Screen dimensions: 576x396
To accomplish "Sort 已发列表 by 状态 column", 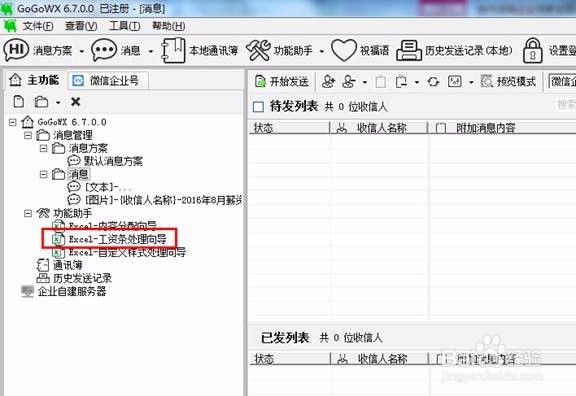I will (290, 359).
